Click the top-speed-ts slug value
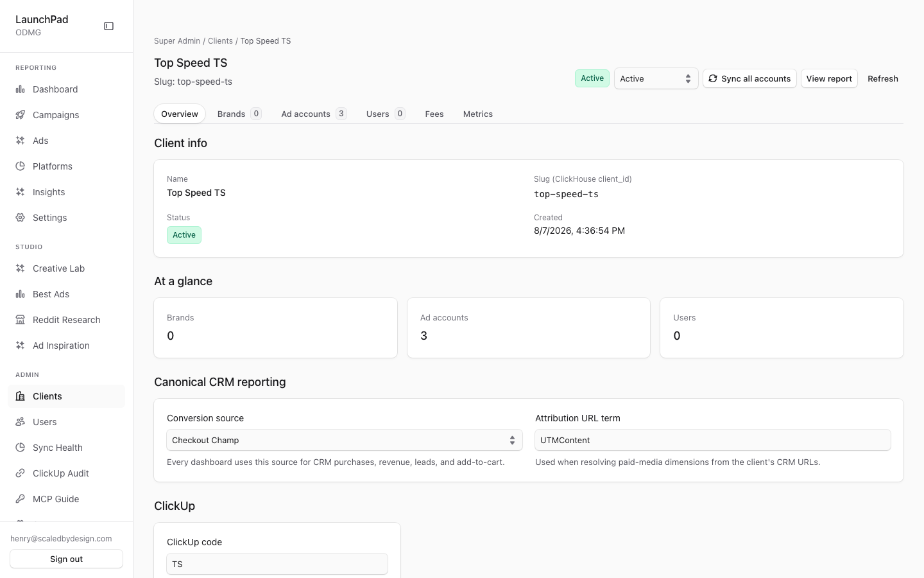Image resolution: width=924 pixels, height=578 pixels. [x=566, y=194]
